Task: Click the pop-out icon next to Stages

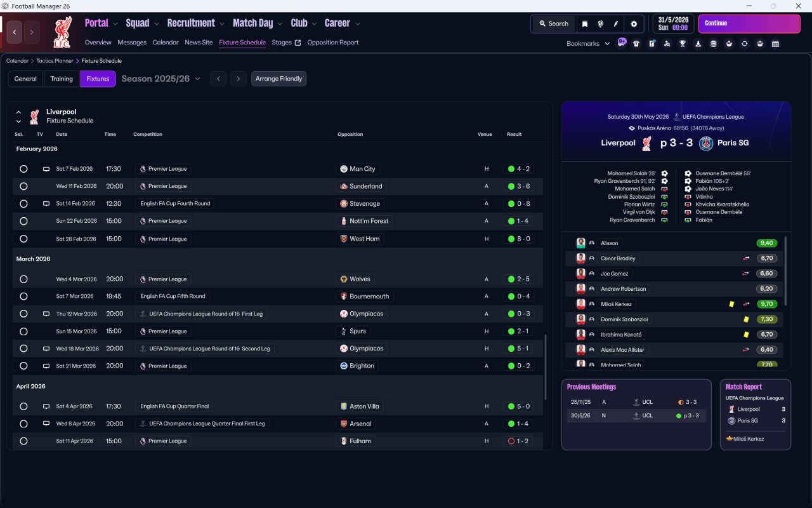Action: coord(298,43)
